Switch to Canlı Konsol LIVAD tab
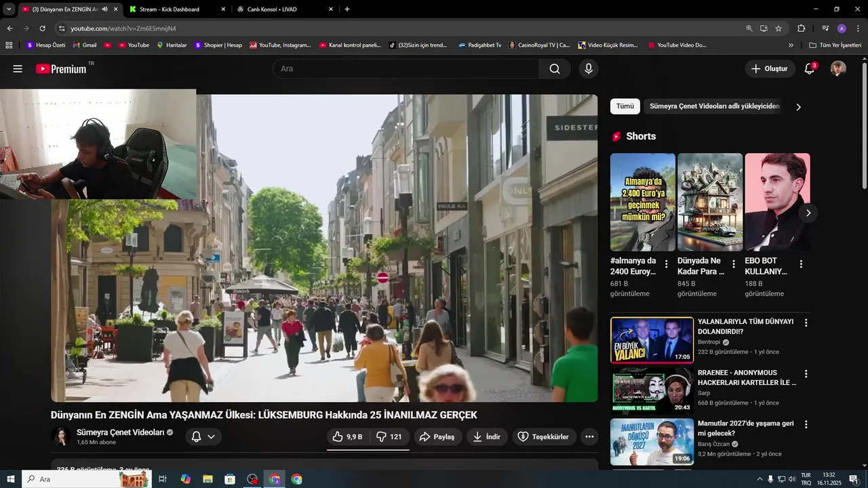Viewport: 868px width, 488px height. tap(285, 9)
